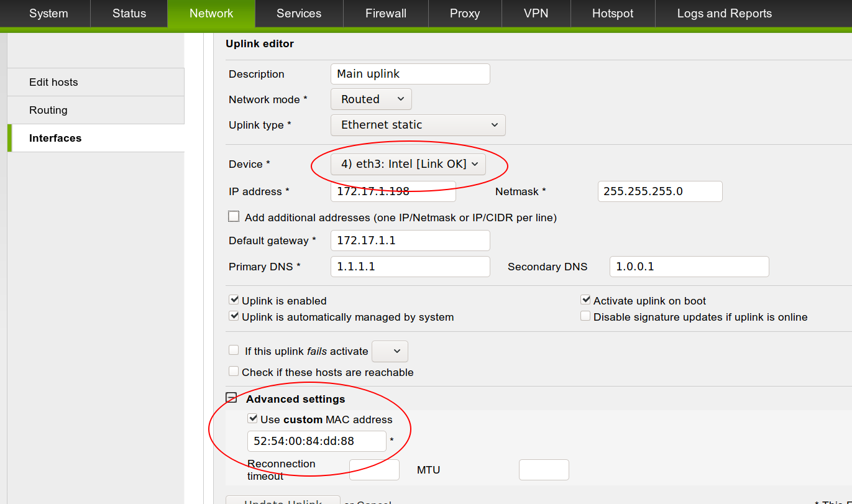
Task: Focus the MTU input field
Action: [543, 470]
